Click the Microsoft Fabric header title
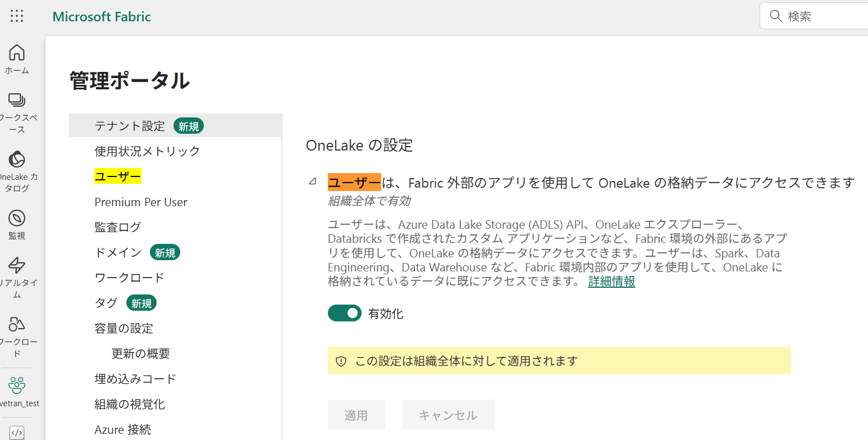 click(102, 16)
